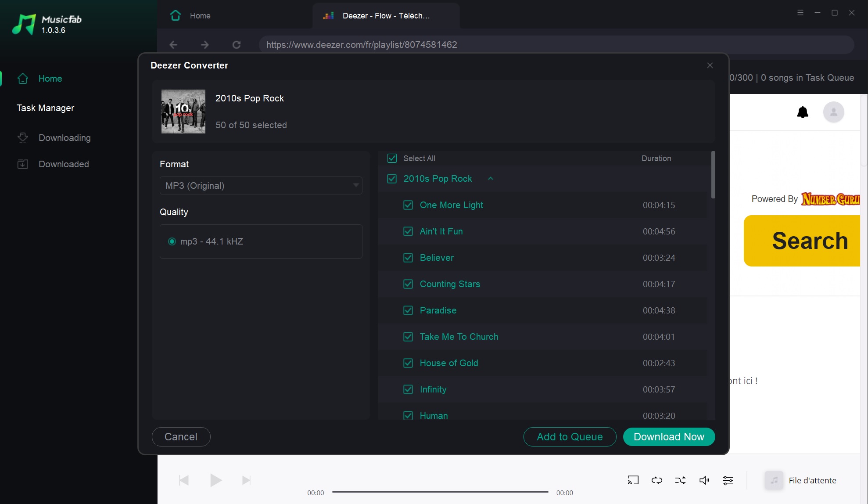The width and height of the screenshot is (868, 504).
Task: Click the repeat loop icon
Action: click(657, 480)
